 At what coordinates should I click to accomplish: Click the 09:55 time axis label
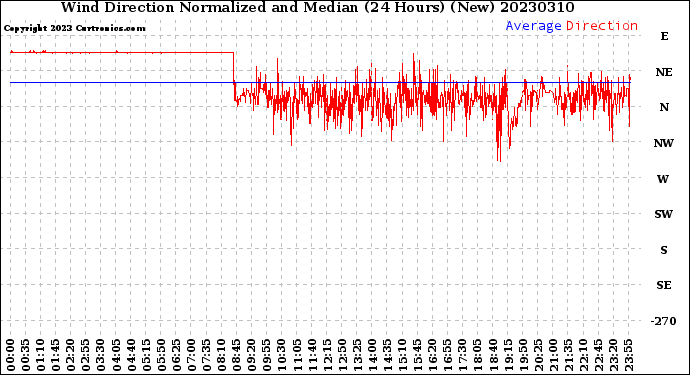[267, 355]
